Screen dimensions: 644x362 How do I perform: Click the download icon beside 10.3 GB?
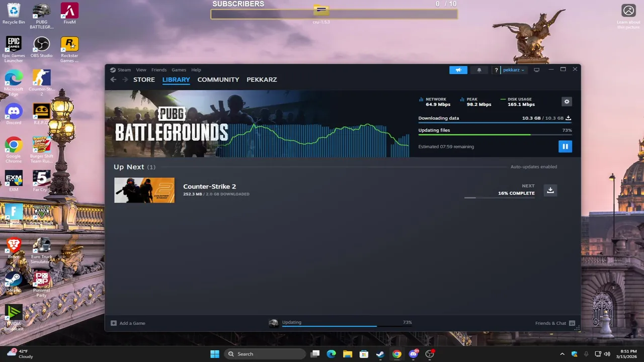[x=569, y=118]
